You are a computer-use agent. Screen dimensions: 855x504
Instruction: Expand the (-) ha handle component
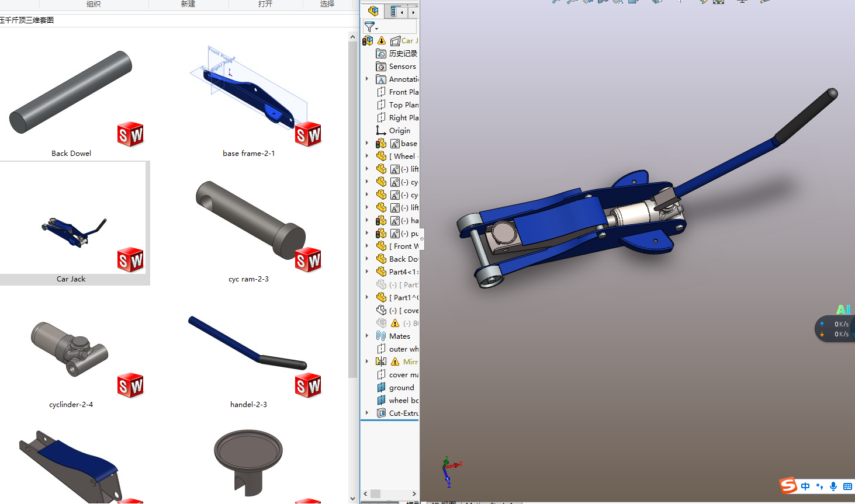point(367,220)
